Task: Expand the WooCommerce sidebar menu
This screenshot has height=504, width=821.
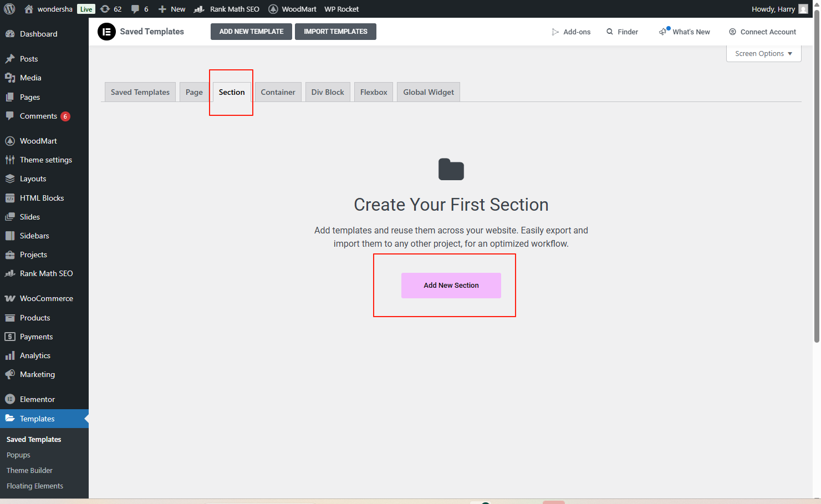Action: click(46, 298)
